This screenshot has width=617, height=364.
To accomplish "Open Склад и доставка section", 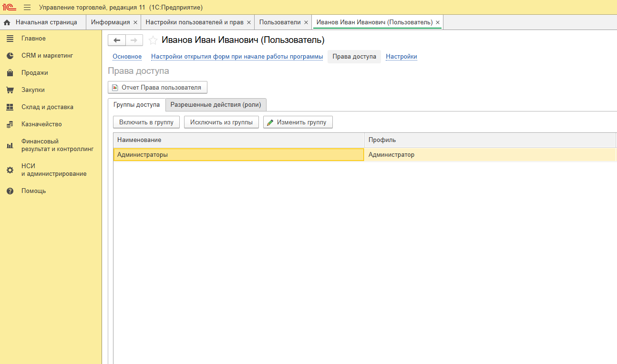I will click(47, 107).
